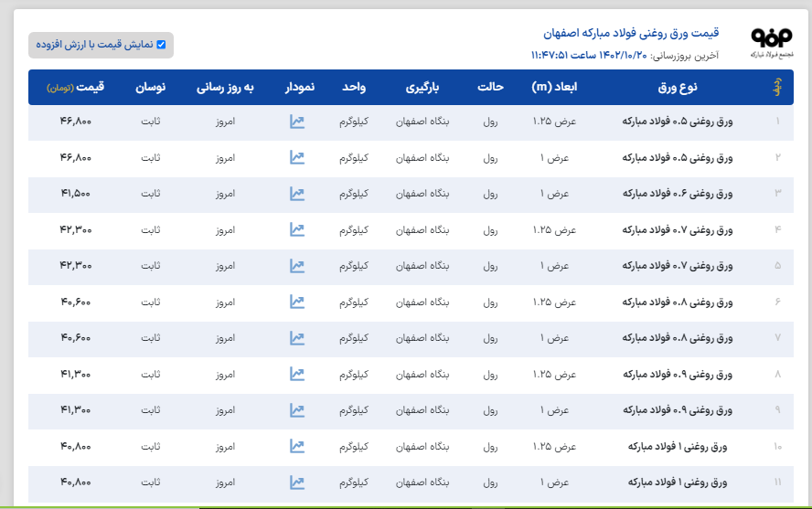The height and width of the screenshot is (509, 812).
Task: Click the chart icon in row 6
Action: point(296,302)
